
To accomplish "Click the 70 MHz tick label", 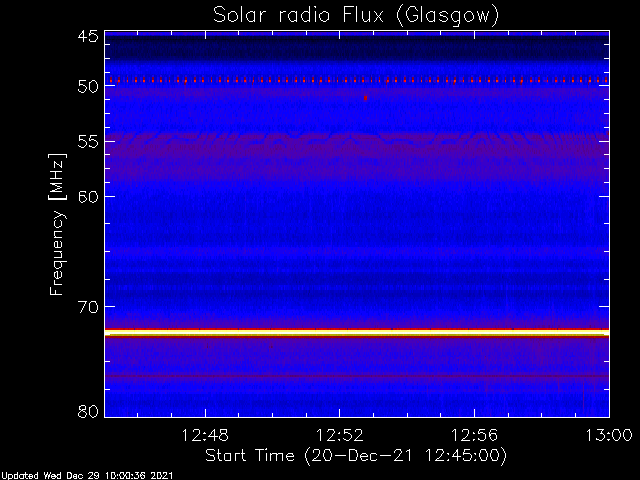I will tap(88, 307).
